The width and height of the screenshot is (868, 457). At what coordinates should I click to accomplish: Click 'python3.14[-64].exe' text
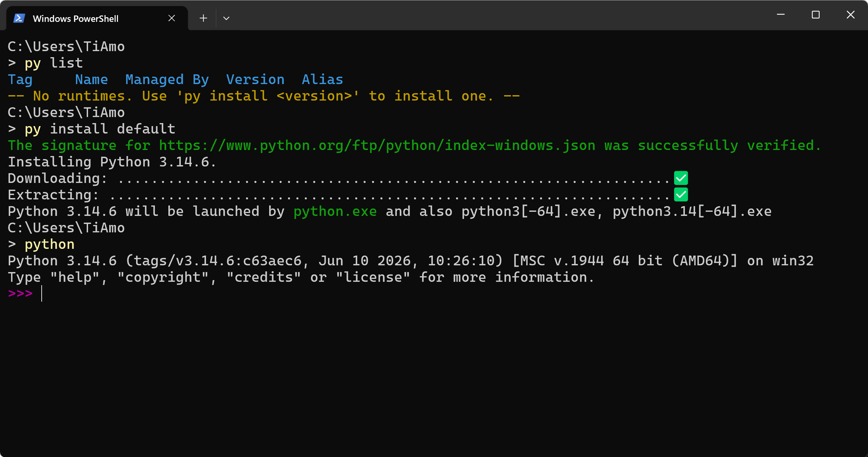[x=692, y=212]
